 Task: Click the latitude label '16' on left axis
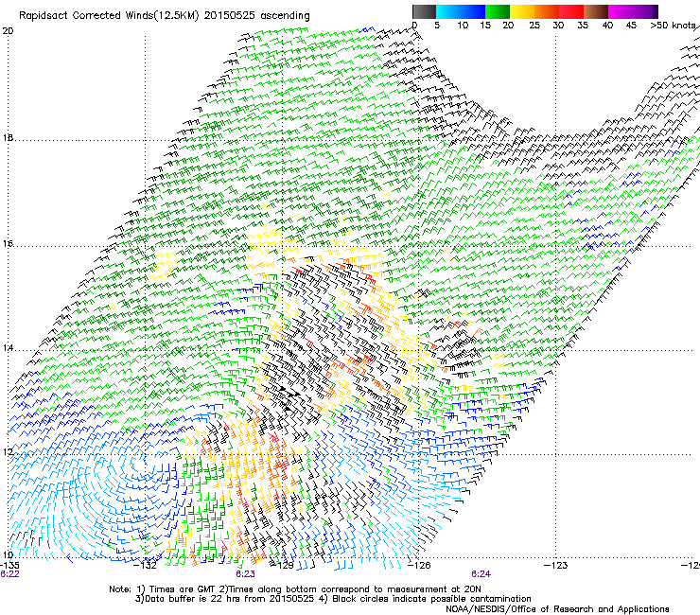[8, 243]
